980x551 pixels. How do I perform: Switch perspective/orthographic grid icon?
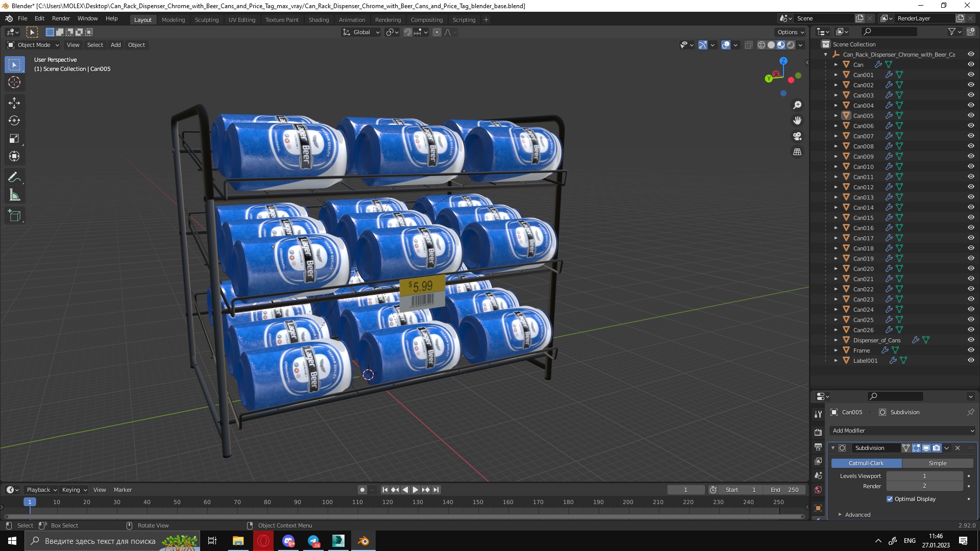tap(797, 152)
